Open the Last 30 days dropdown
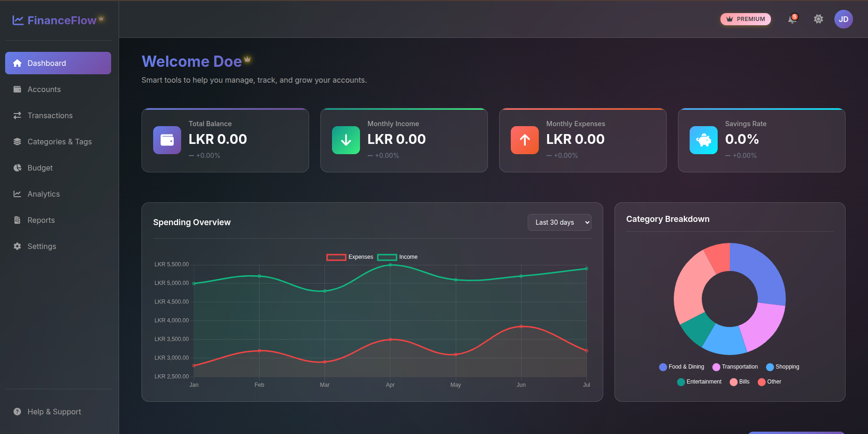Screen dimensions: 868x434 pyautogui.click(x=559, y=222)
